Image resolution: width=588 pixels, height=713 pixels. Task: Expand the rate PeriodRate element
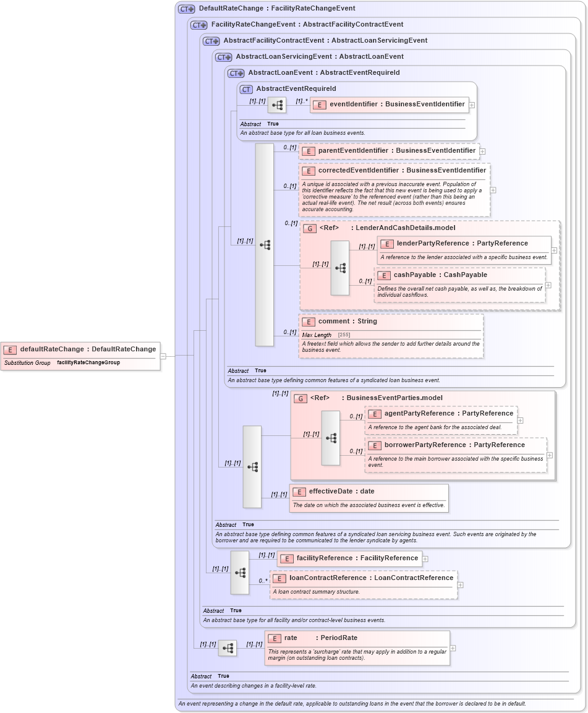pyautogui.click(x=453, y=647)
